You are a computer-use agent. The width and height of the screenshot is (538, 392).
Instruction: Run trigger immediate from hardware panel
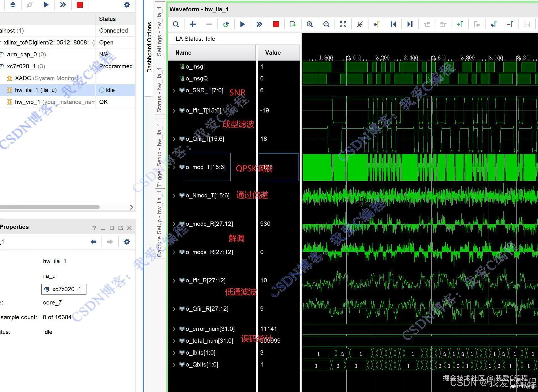pos(63,5)
